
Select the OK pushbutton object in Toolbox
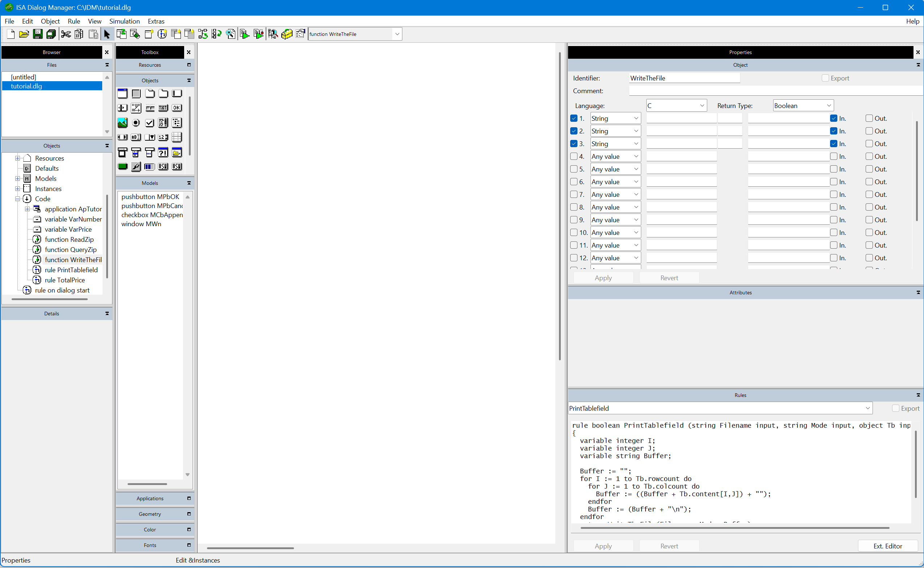(177, 108)
